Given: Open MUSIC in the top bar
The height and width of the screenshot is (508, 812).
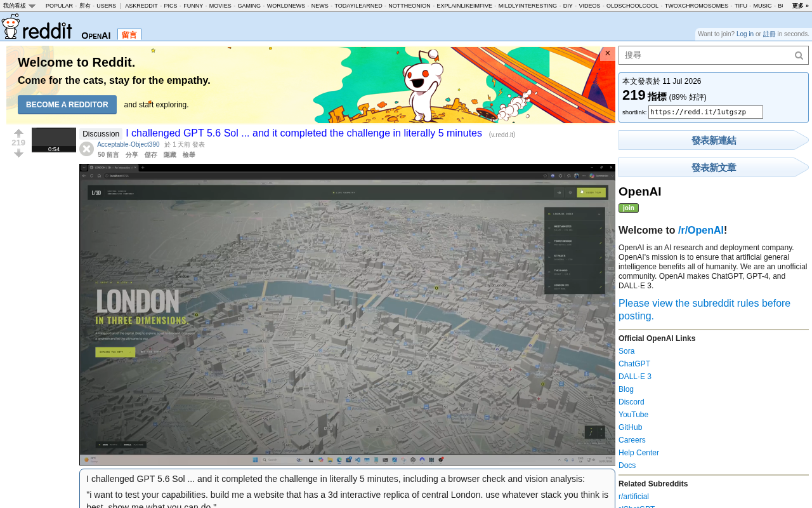Looking at the screenshot, I should pos(763,6).
